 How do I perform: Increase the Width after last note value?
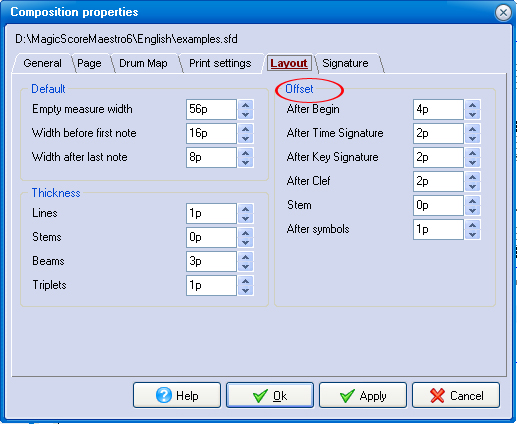pyautogui.click(x=246, y=153)
